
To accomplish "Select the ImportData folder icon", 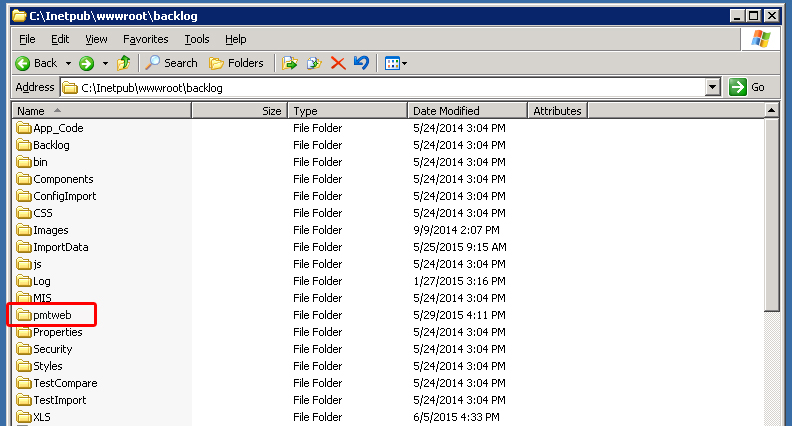I will click(x=24, y=247).
